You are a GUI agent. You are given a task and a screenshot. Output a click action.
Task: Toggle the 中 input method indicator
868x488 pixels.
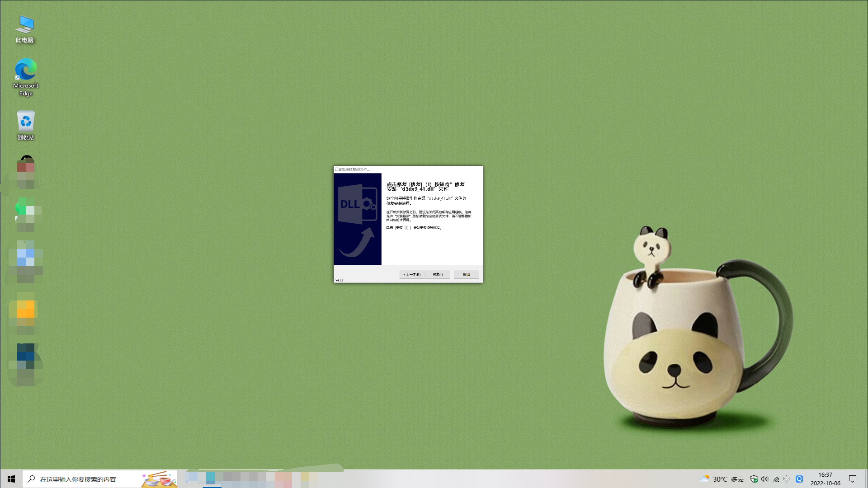(x=787, y=479)
